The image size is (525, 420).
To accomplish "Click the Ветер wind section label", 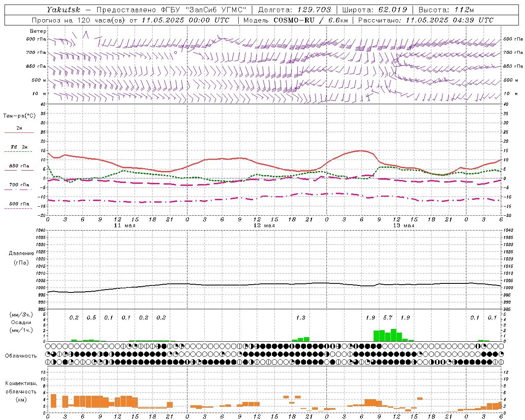I will pyautogui.click(x=38, y=31).
